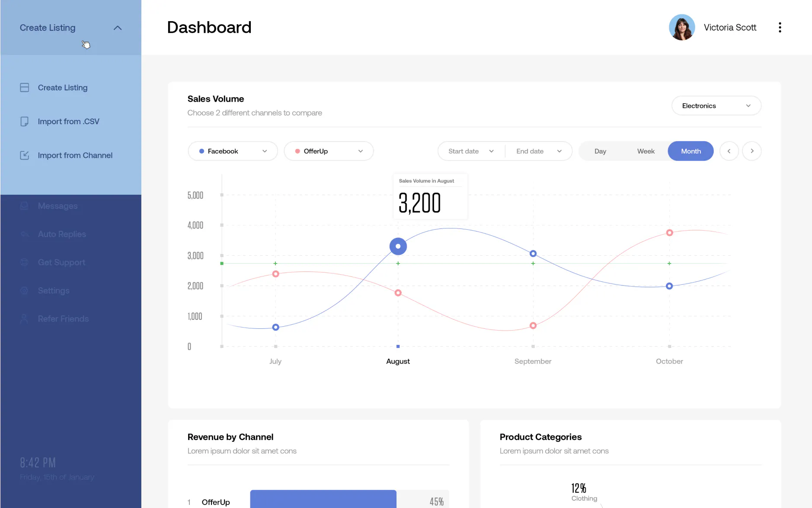Click Victoria Scott's profile avatar
The image size is (812, 508).
click(x=682, y=27)
